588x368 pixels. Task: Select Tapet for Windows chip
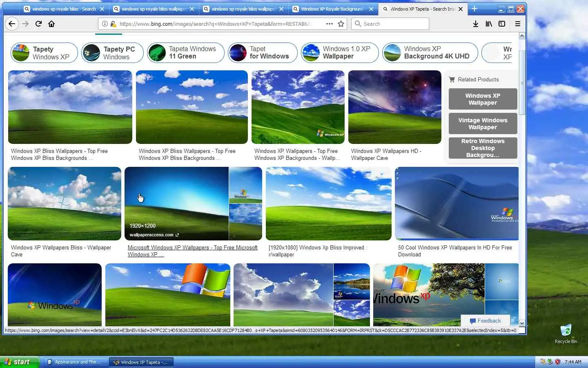click(x=263, y=53)
